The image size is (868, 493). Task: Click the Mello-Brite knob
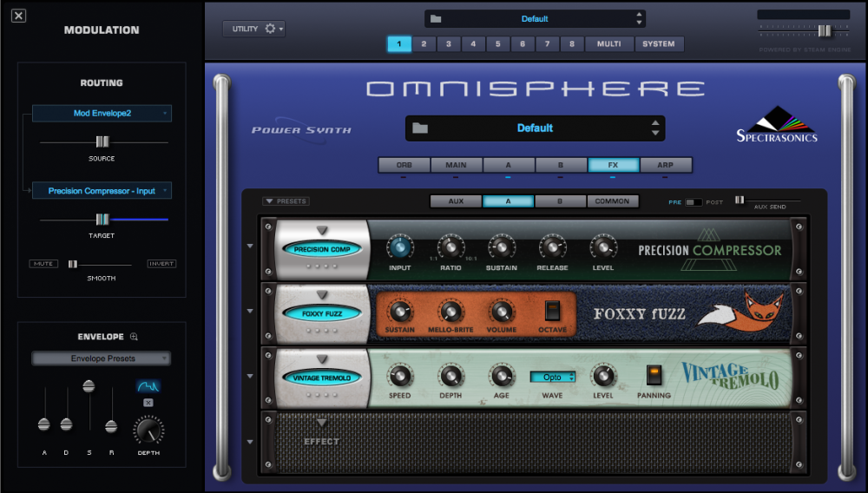coord(450,312)
